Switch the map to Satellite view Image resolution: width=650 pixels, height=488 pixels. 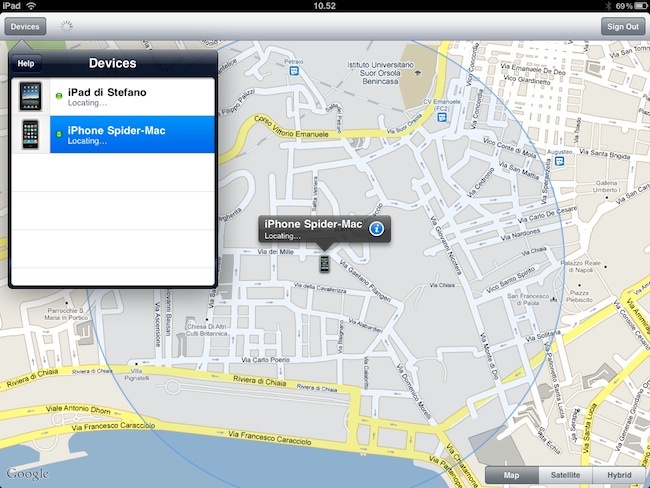[566, 476]
